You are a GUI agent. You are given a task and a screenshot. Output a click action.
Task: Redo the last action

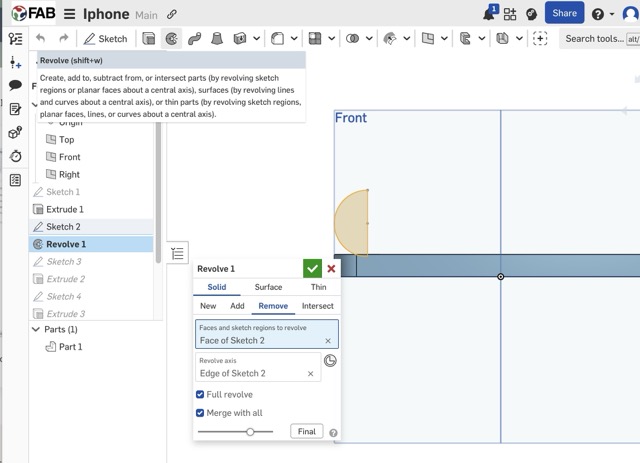(63, 38)
